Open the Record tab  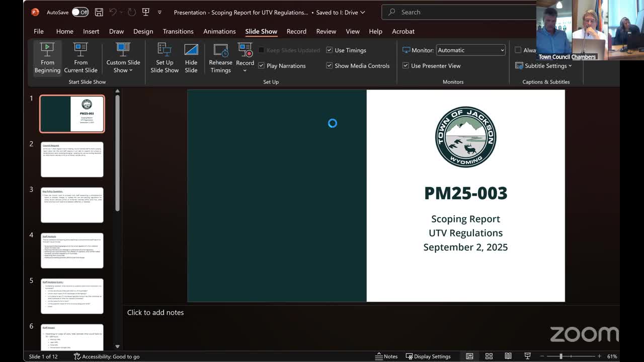coord(296,31)
